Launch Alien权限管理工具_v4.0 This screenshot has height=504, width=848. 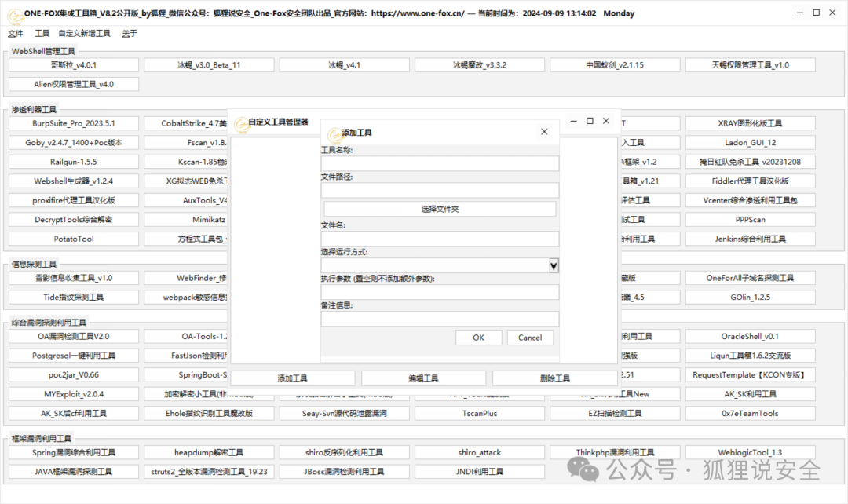coord(74,84)
